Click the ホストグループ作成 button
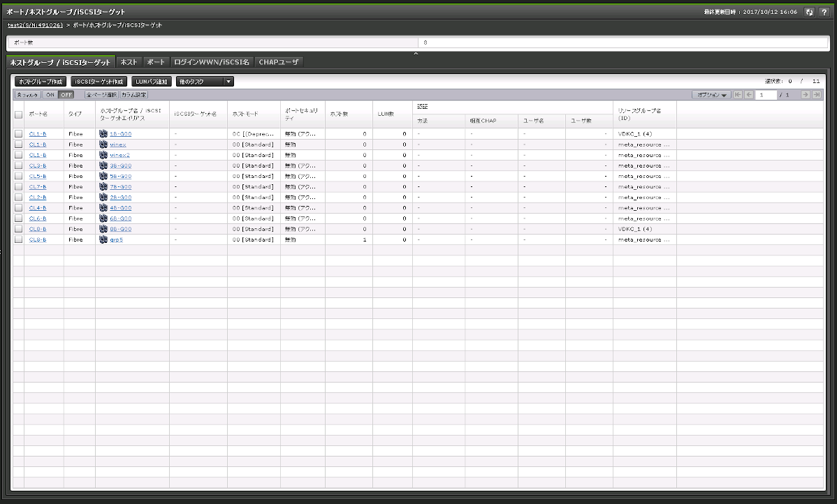This screenshot has width=837, height=504. pyautogui.click(x=41, y=82)
